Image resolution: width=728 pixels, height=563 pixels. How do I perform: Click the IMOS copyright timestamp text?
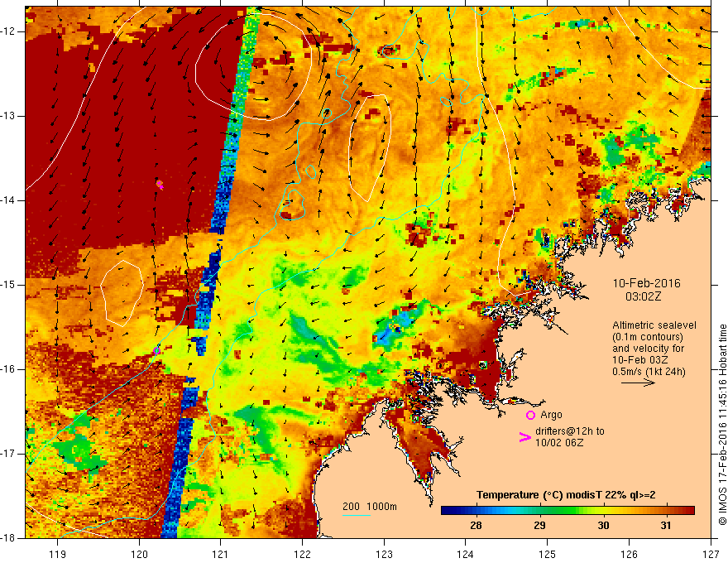pos(722,425)
